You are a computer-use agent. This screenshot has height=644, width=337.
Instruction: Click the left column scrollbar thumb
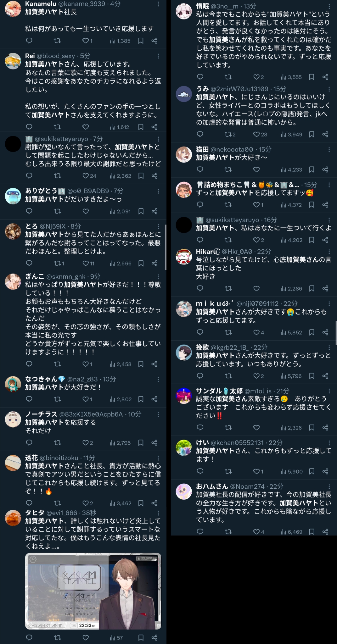coord(166,247)
